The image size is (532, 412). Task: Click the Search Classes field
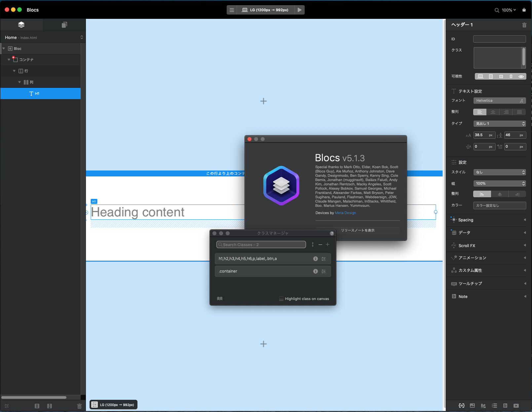click(261, 244)
